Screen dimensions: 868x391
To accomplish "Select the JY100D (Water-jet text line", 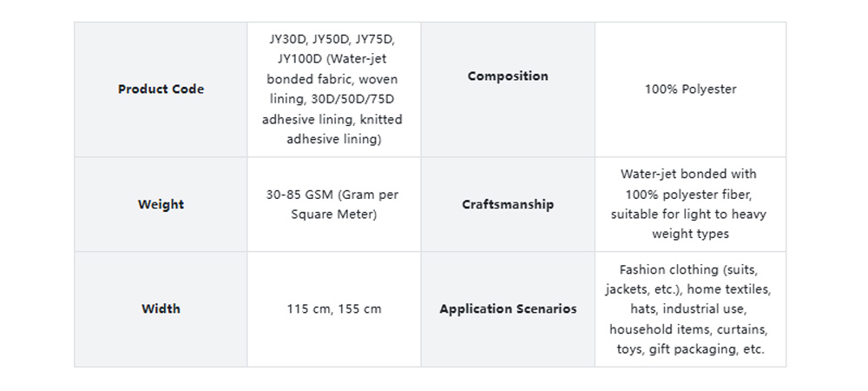I will pos(332,59).
